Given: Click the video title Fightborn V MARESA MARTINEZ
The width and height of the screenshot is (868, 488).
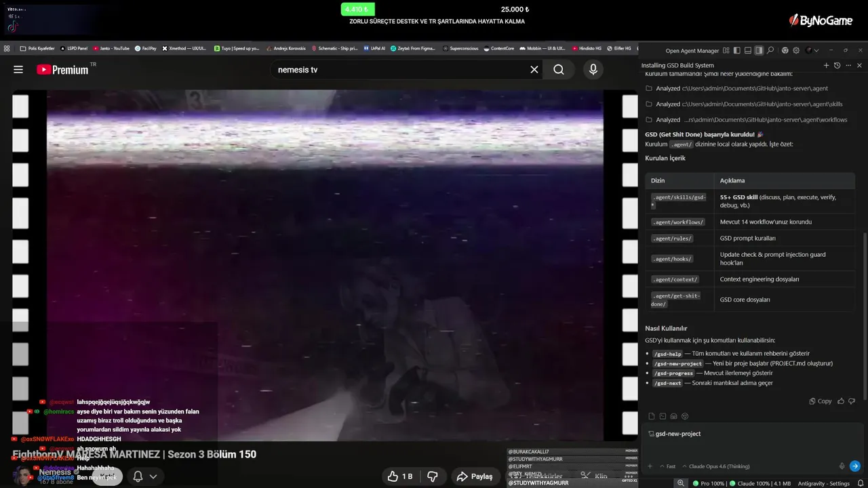Looking at the screenshot, I should pos(134,454).
